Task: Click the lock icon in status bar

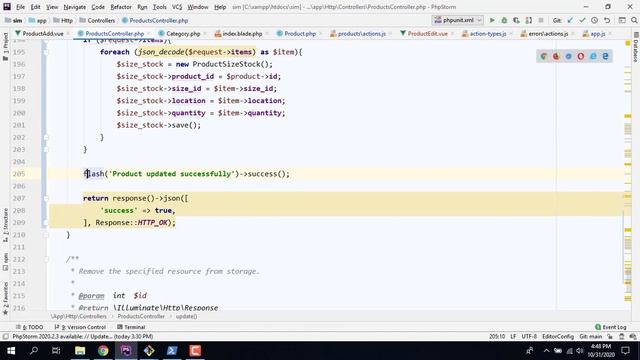Action: pyautogui.click(x=610, y=337)
